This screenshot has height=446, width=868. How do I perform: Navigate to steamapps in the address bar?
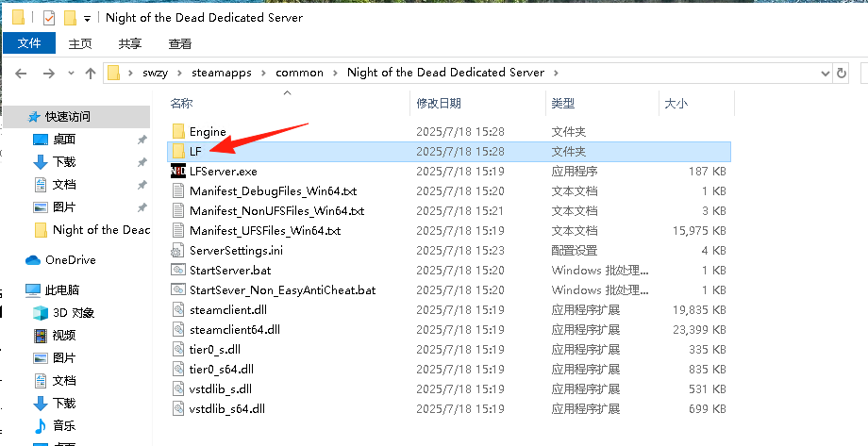pyautogui.click(x=222, y=73)
